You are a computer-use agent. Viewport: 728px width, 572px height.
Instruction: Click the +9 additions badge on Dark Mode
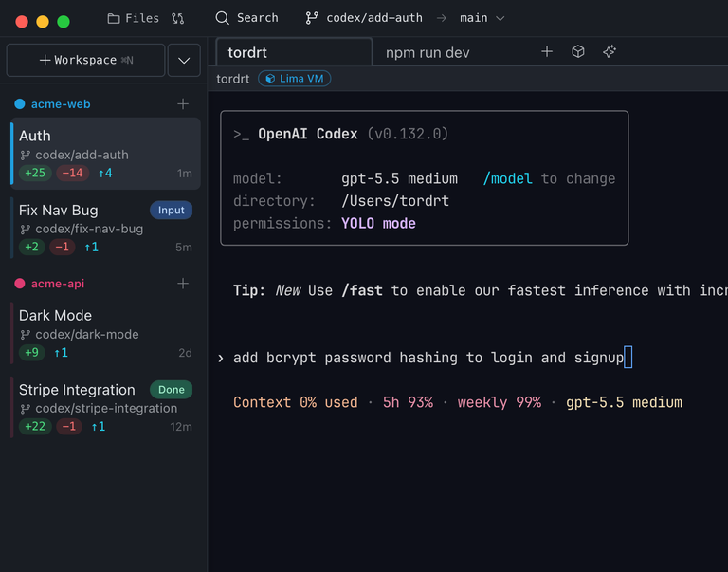click(31, 352)
